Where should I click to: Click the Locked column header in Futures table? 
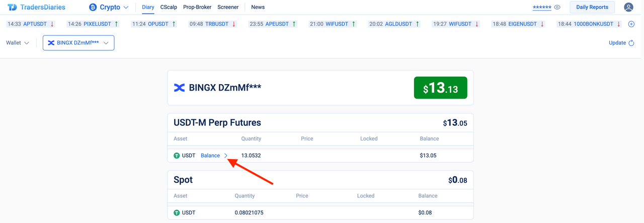369,138
